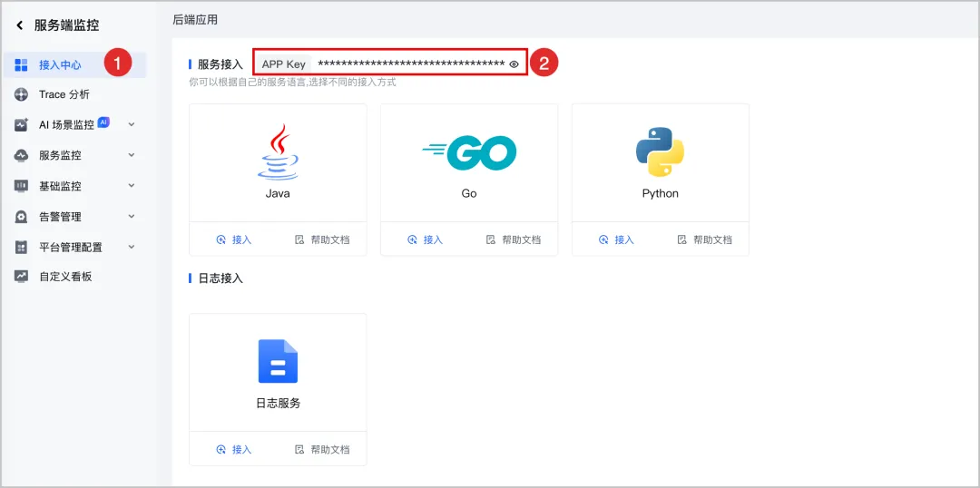Open 帮助文档 for the Go card

[513, 239]
